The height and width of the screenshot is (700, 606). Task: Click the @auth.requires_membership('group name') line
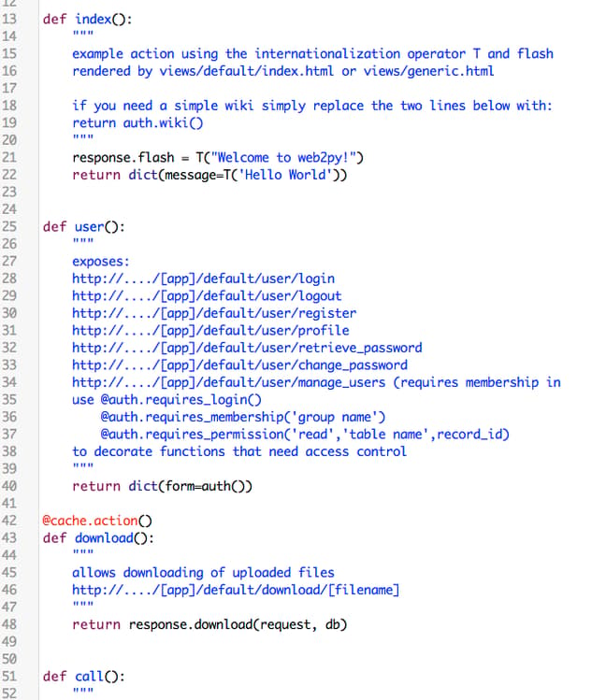coord(242,418)
